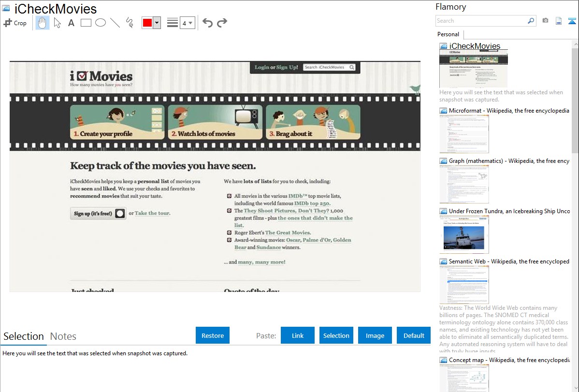The image size is (579, 392).
Task: Open the line width 4 dropdown
Action: (x=188, y=23)
